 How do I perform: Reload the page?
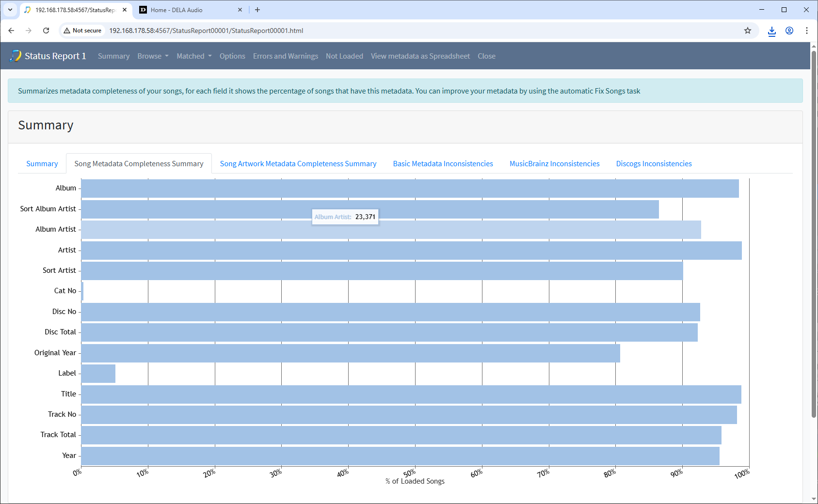46,31
